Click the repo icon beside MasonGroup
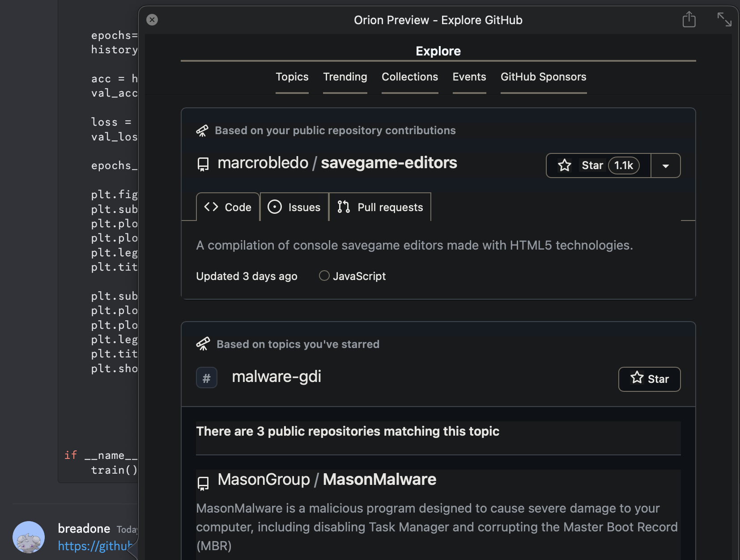The width and height of the screenshot is (740, 560). [203, 483]
